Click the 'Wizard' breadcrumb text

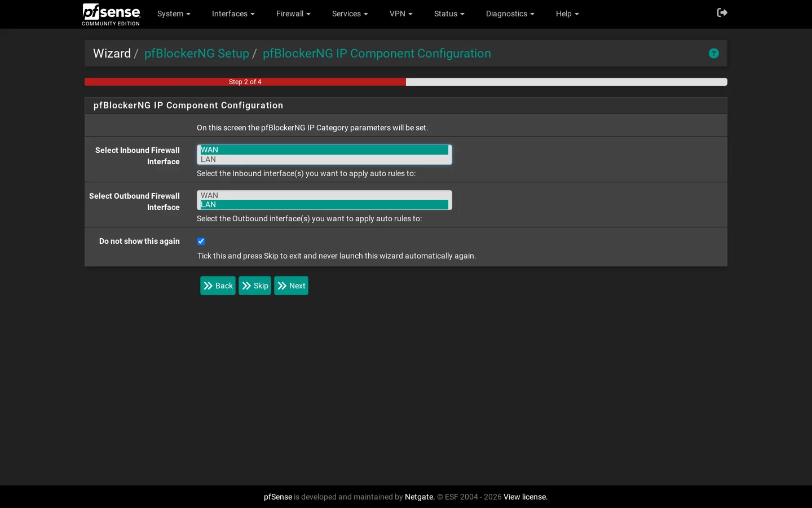[112, 54]
